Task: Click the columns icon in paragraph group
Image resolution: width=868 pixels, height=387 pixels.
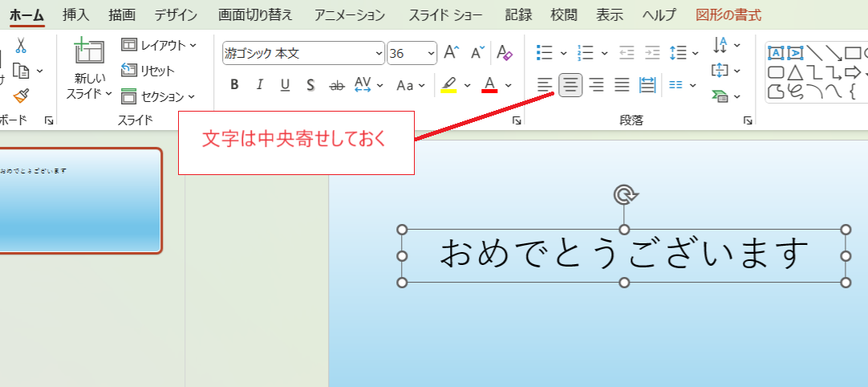Action: 676,85
